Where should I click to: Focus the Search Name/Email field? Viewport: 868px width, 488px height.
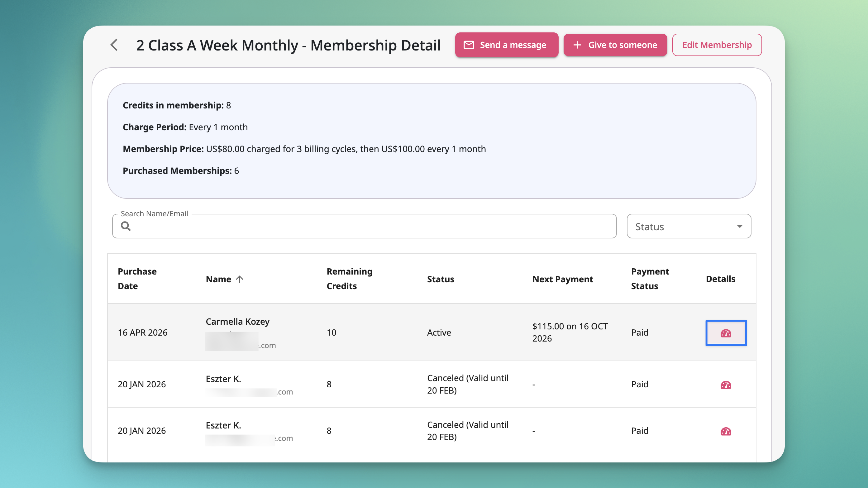[364, 226]
